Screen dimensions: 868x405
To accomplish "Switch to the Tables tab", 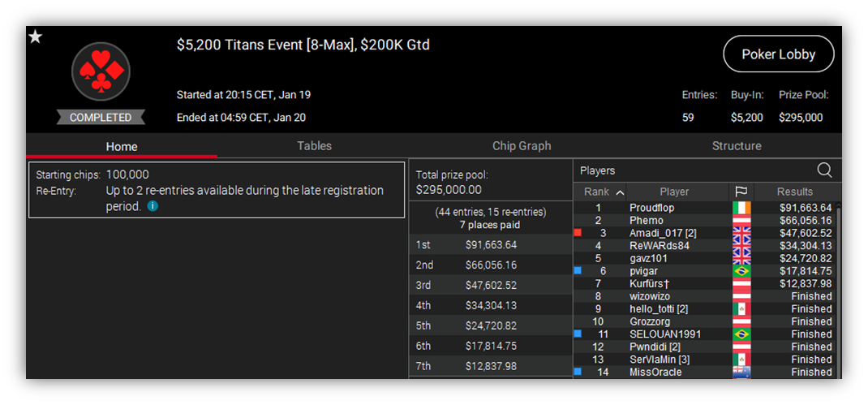I will [314, 146].
